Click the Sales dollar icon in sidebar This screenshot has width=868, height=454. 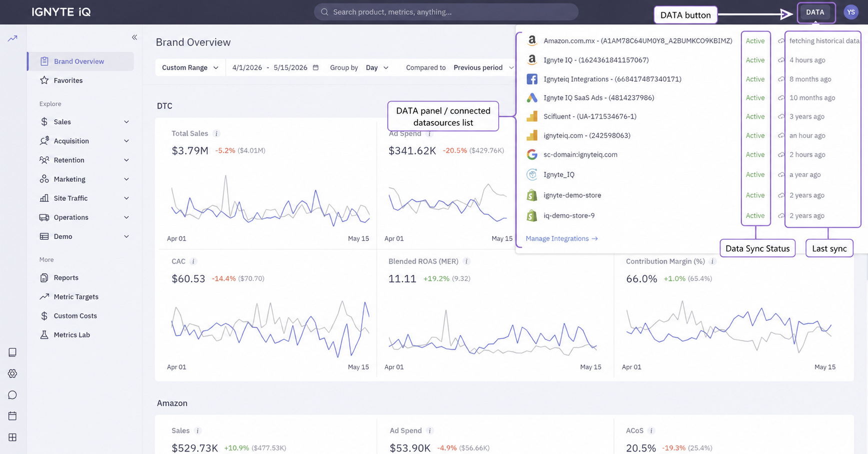pos(44,122)
